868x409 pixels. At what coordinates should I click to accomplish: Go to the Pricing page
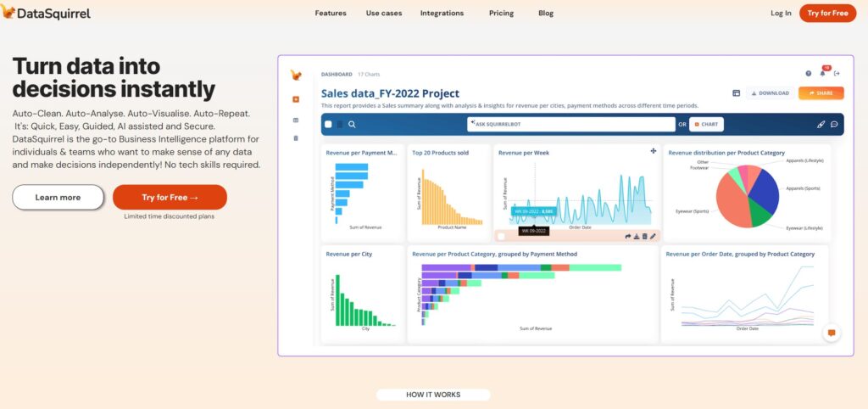[501, 13]
